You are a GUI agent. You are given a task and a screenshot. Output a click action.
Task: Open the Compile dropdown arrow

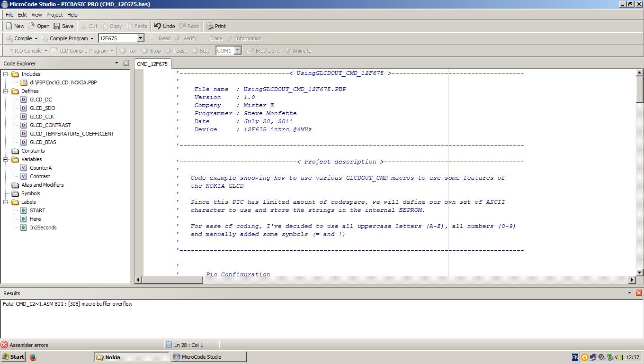(x=36, y=38)
